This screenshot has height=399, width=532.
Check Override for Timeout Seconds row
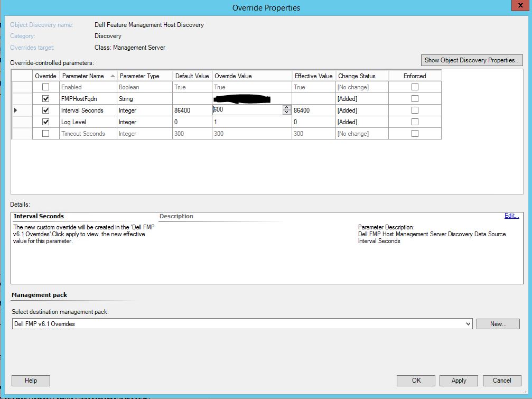point(45,133)
